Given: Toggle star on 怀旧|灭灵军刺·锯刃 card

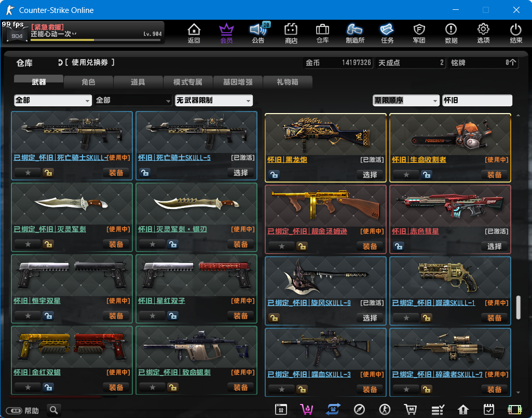Looking at the screenshot, I should pos(153,244).
